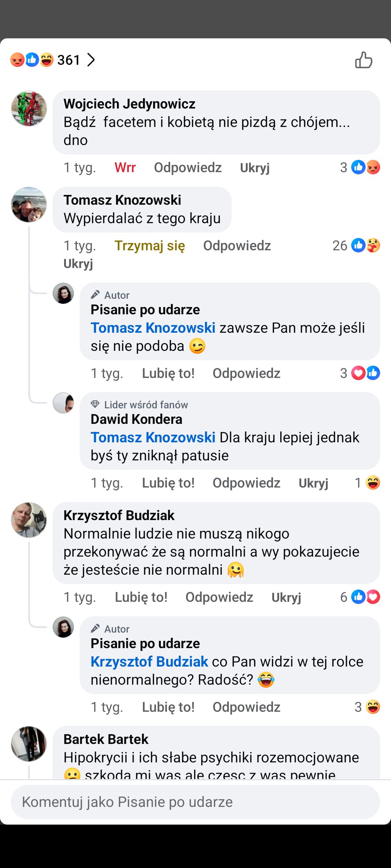Viewport: 391px width, 868px height.
Task: Toggle the 'Wrr' reaction on Wojciech's comment
Action: point(125,168)
